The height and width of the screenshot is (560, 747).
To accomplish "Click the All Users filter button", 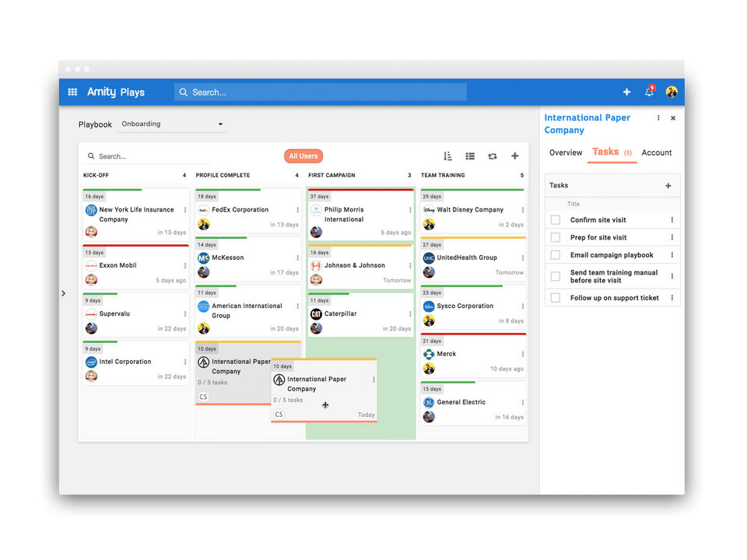I will click(303, 156).
